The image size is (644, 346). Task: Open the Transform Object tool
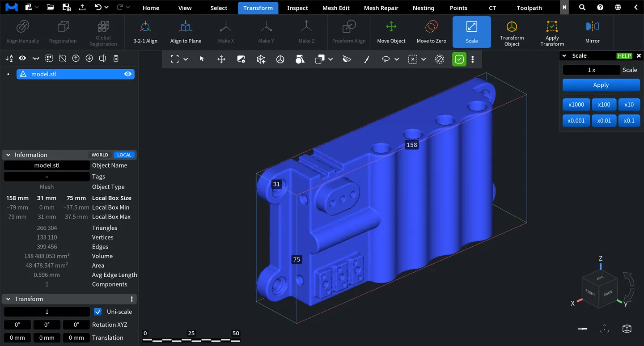click(512, 32)
